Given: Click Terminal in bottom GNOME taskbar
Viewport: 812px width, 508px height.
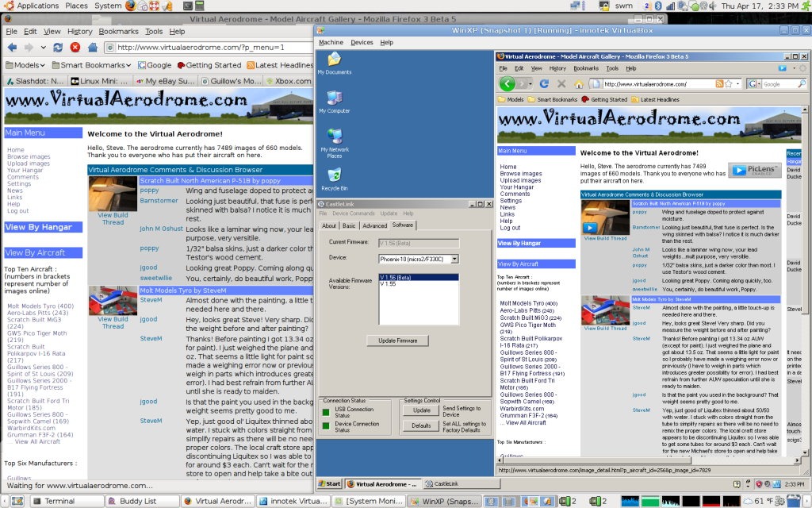Looking at the screenshot, I should coord(65,502).
